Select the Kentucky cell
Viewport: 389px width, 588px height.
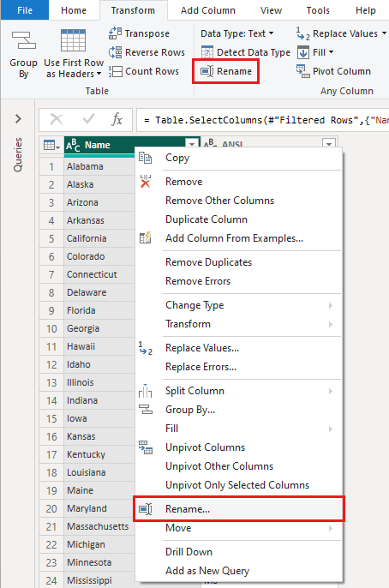tap(99, 454)
